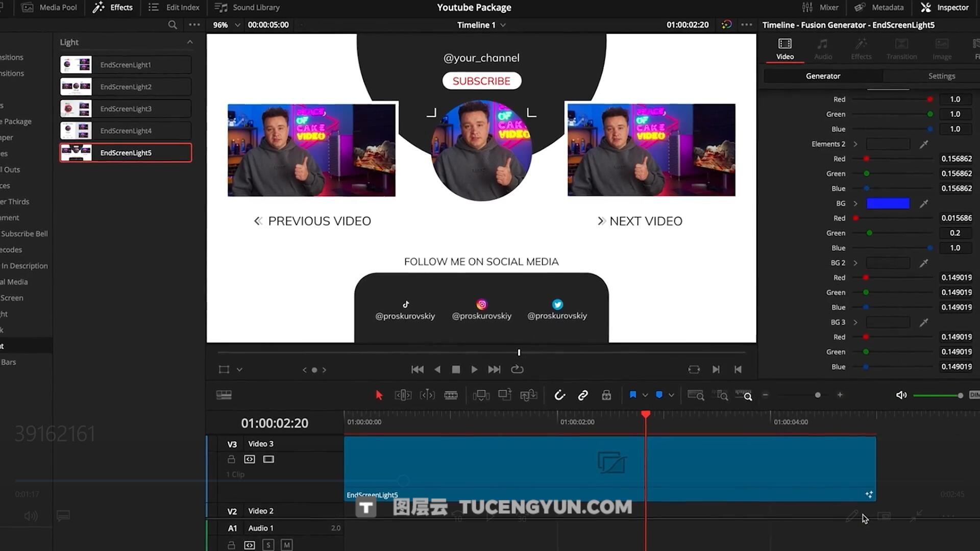Image resolution: width=980 pixels, height=551 pixels.
Task: Toggle loop playback
Action: pyautogui.click(x=517, y=369)
